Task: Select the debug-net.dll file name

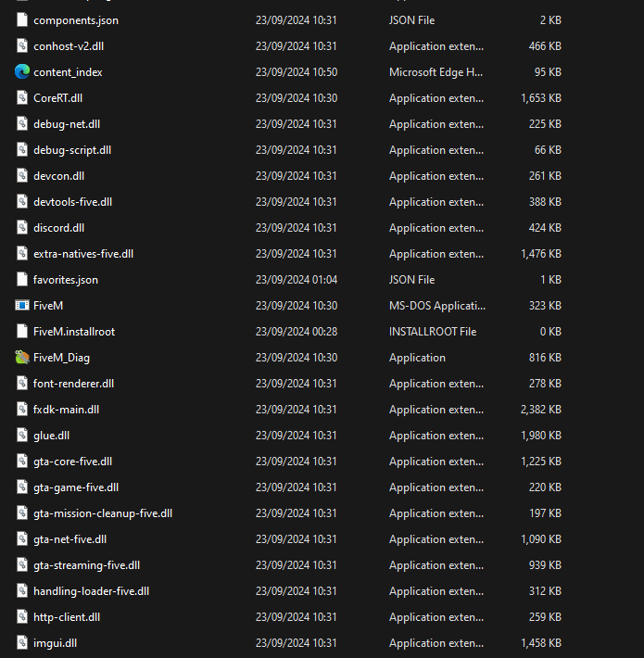Action: click(x=67, y=124)
